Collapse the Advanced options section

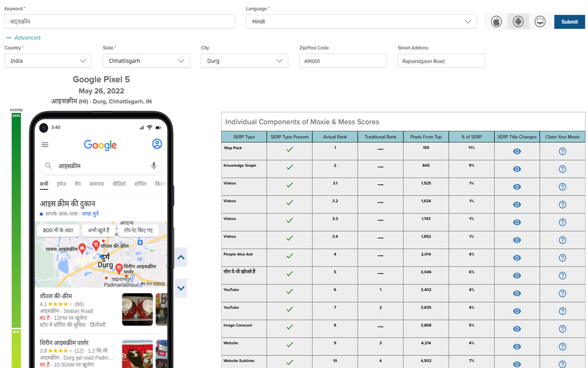[23, 38]
